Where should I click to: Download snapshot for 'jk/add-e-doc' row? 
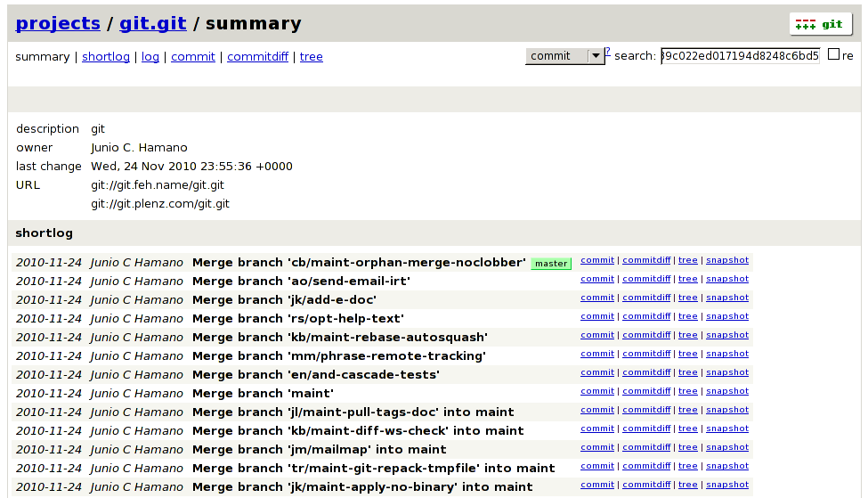tap(727, 298)
